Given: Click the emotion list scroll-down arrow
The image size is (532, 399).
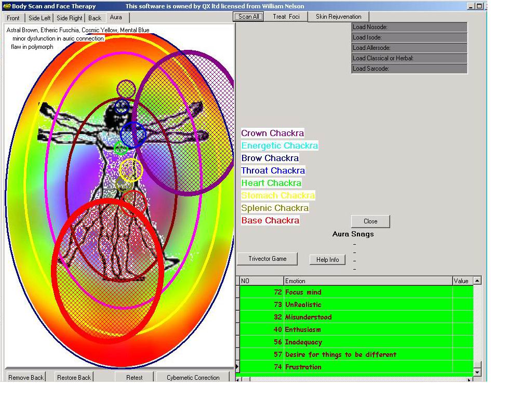Looking at the screenshot, I should click(x=477, y=372).
